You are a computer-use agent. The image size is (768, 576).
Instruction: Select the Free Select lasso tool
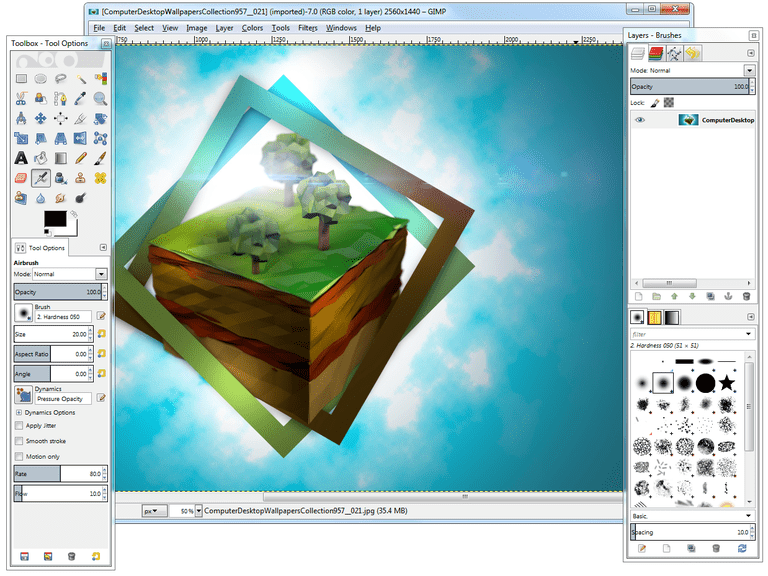[61, 79]
